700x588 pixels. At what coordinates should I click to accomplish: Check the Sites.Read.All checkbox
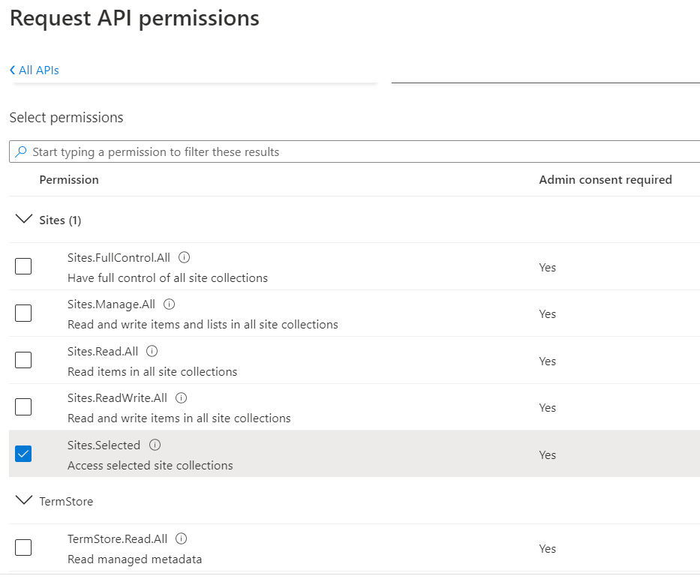point(23,360)
